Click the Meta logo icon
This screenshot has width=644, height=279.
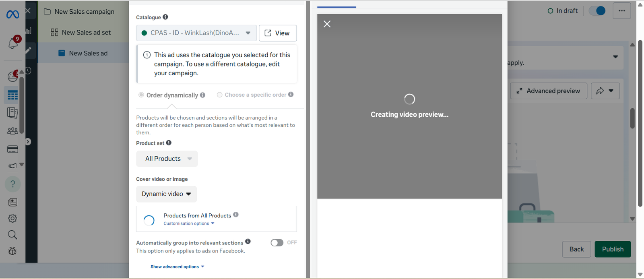coord(12,14)
